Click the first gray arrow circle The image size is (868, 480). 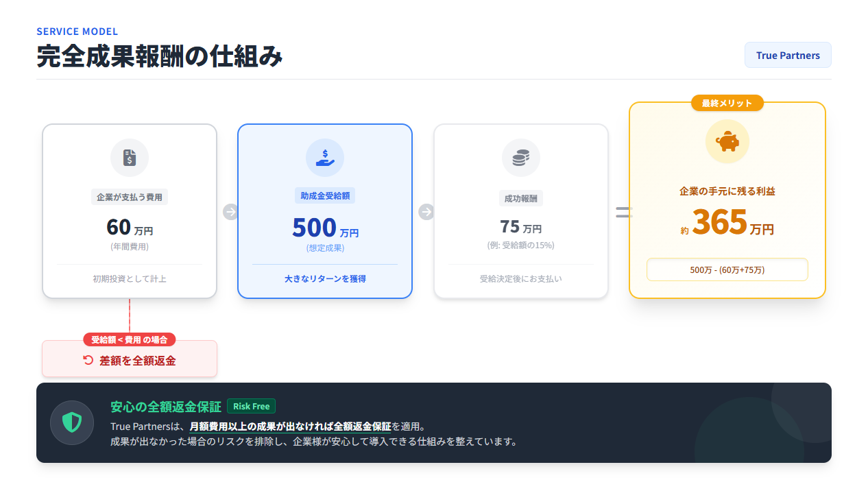[230, 212]
